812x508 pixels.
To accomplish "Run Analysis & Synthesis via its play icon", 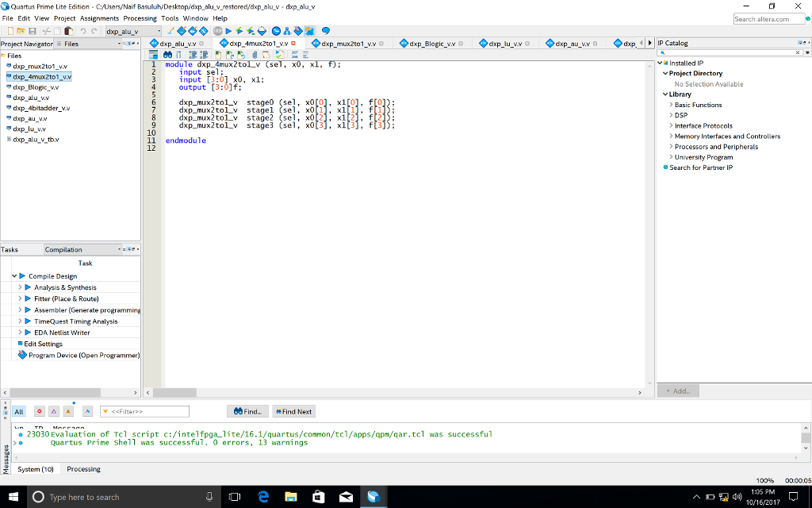I will pyautogui.click(x=29, y=287).
